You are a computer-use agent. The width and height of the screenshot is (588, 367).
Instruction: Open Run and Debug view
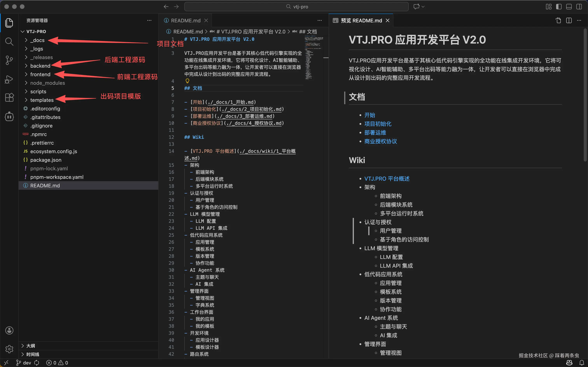pyautogui.click(x=9, y=79)
